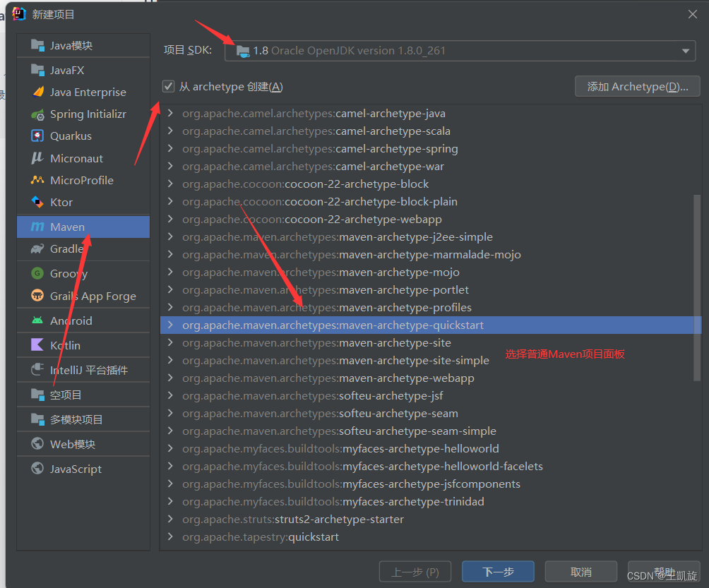Click the Web模块 globe icon
The width and height of the screenshot is (709, 588).
37,444
